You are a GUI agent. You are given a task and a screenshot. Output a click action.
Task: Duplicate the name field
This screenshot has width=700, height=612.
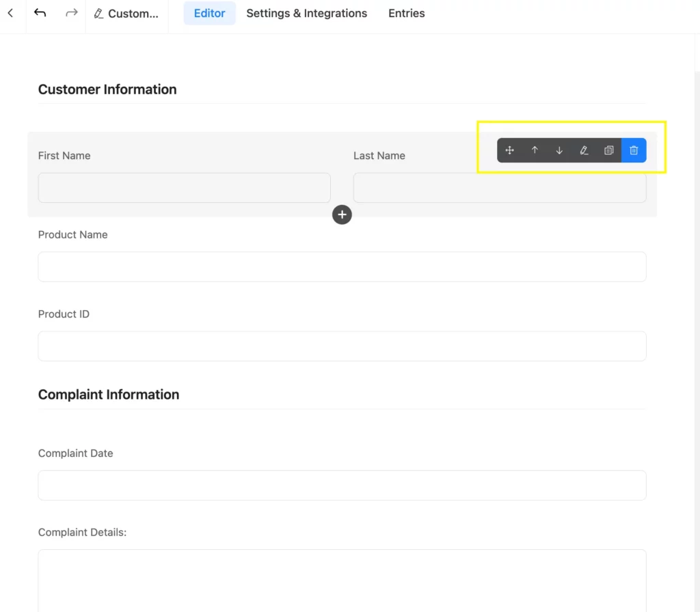[608, 150]
